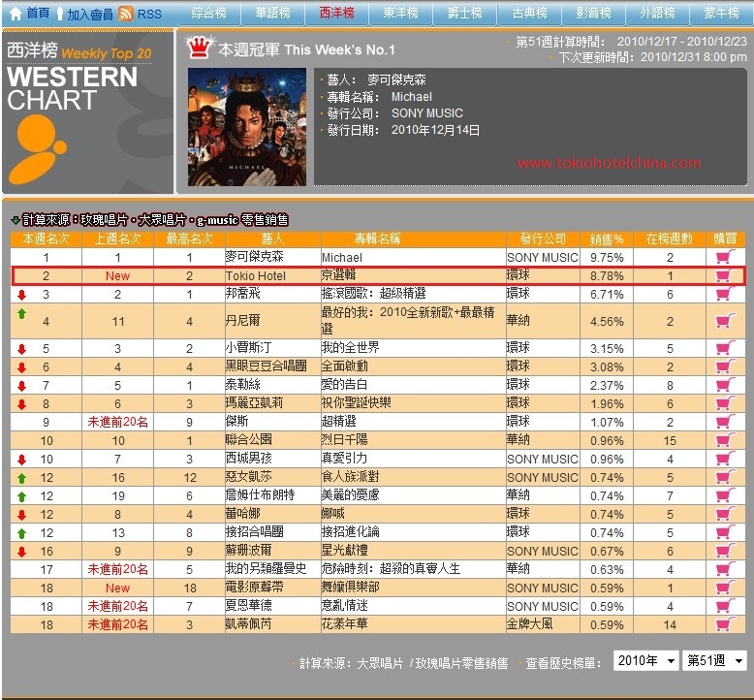Click album name 搖滾國歌：超級精選
This screenshot has height=700, width=754.
[374, 294]
